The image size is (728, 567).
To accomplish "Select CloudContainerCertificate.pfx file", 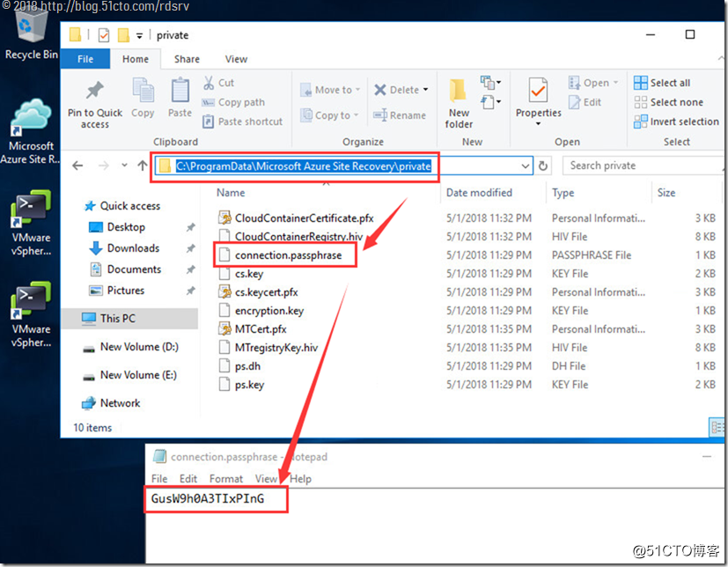I will (296, 217).
